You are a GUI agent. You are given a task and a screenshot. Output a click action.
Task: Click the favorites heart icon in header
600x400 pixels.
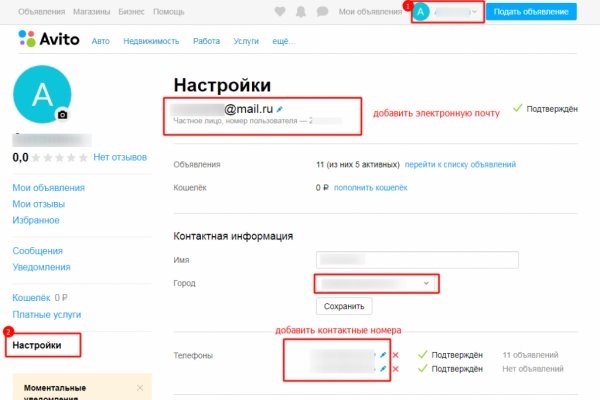(x=277, y=12)
